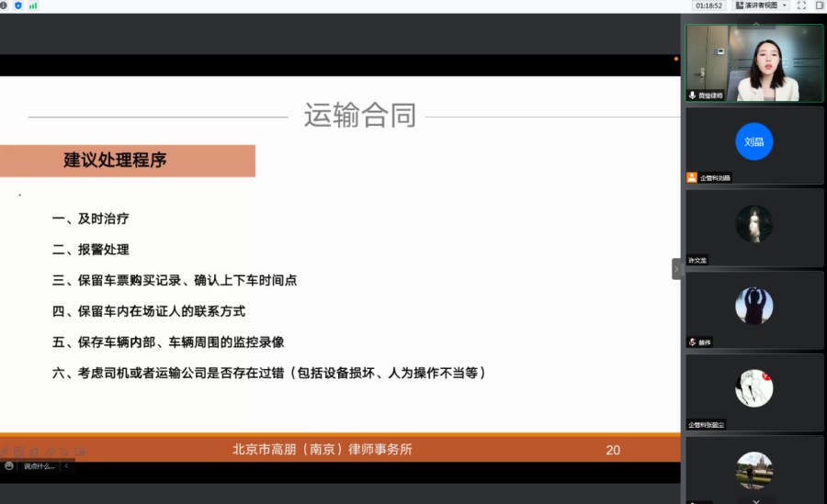Click the blue security shield icon

click(x=17, y=6)
